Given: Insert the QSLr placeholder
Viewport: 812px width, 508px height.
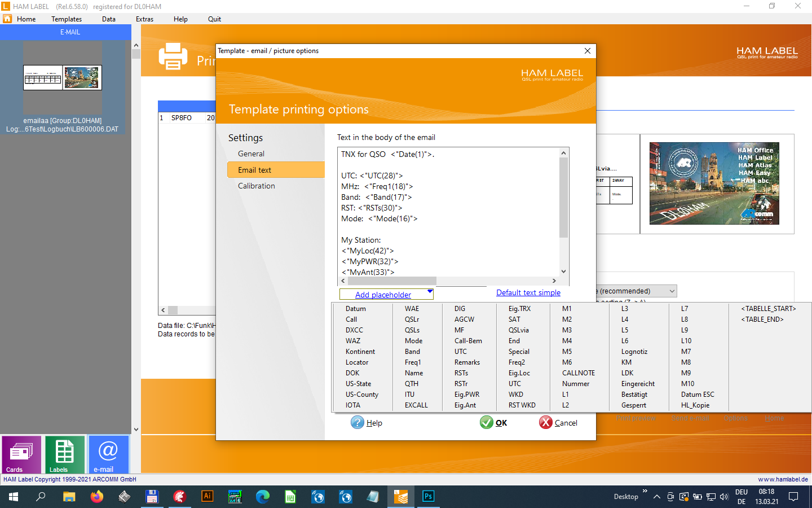Looking at the screenshot, I should (x=412, y=319).
